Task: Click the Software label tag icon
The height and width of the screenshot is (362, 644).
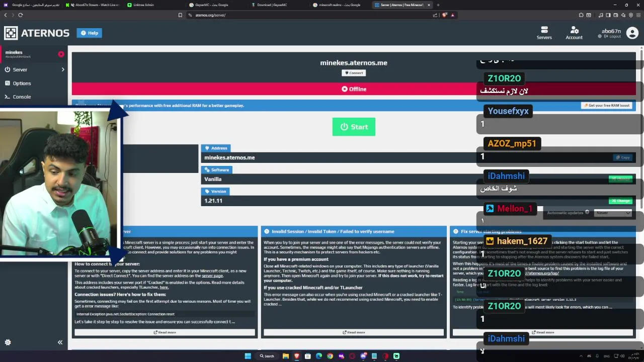Action: click(x=206, y=169)
